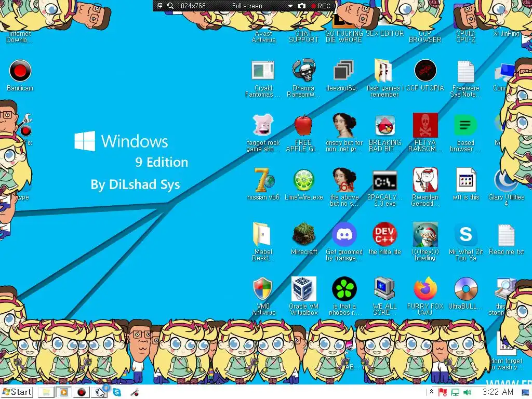Launch the VM0 Antivirus shield icon
Screen dimensions: 532x399
(263, 289)
